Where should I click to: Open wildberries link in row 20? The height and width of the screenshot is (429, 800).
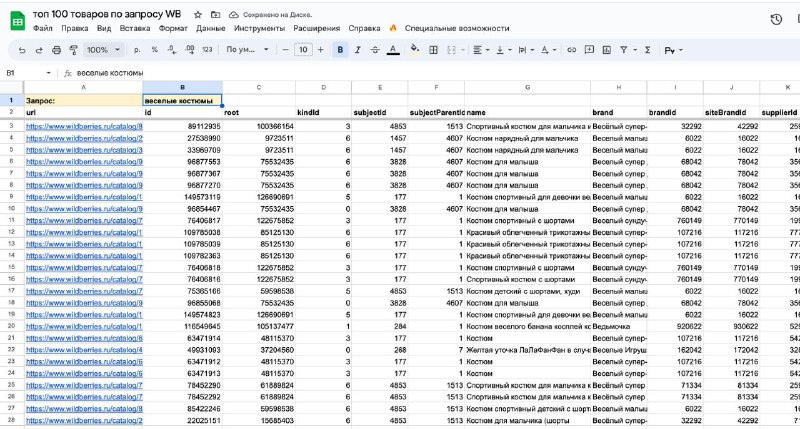84,326
